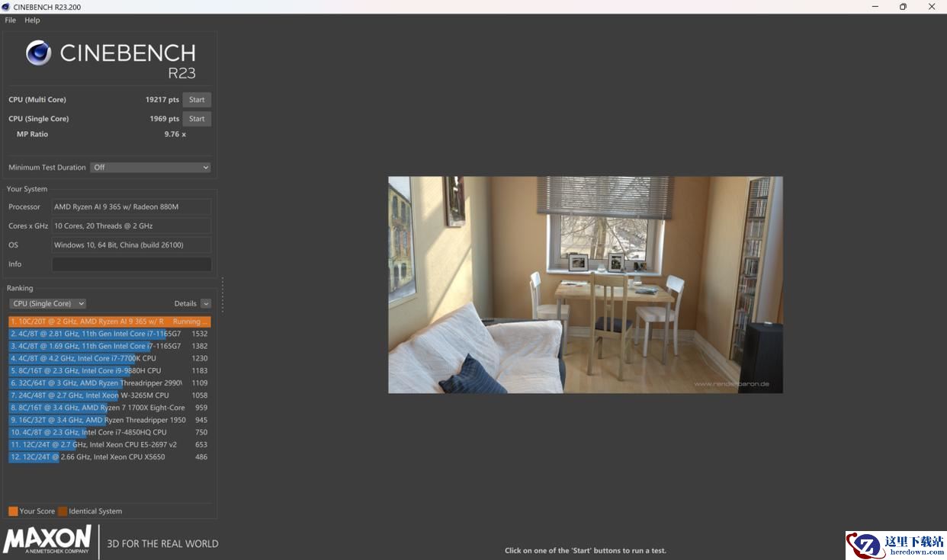
Task: Select ranking row Threadripper 2990
Action: [x=109, y=383]
